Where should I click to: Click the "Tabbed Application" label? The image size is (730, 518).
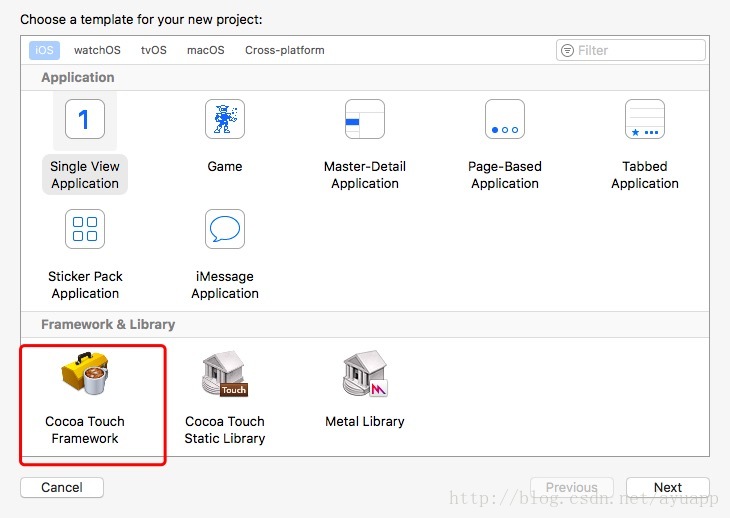click(645, 175)
